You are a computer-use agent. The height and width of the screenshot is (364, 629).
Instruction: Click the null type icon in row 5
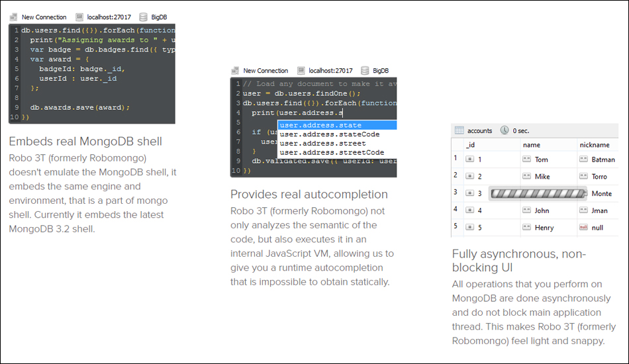point(584,227)
